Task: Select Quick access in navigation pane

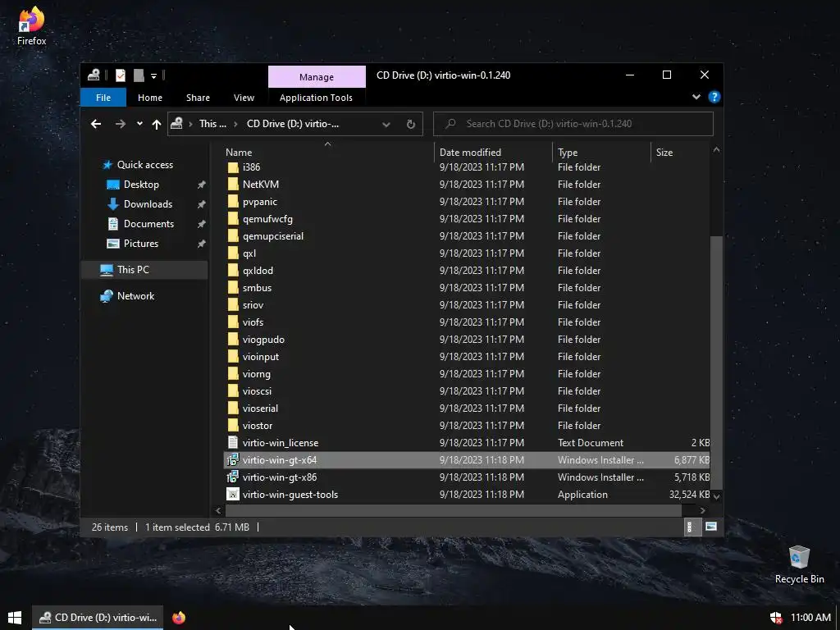Action: click(145, 164)
